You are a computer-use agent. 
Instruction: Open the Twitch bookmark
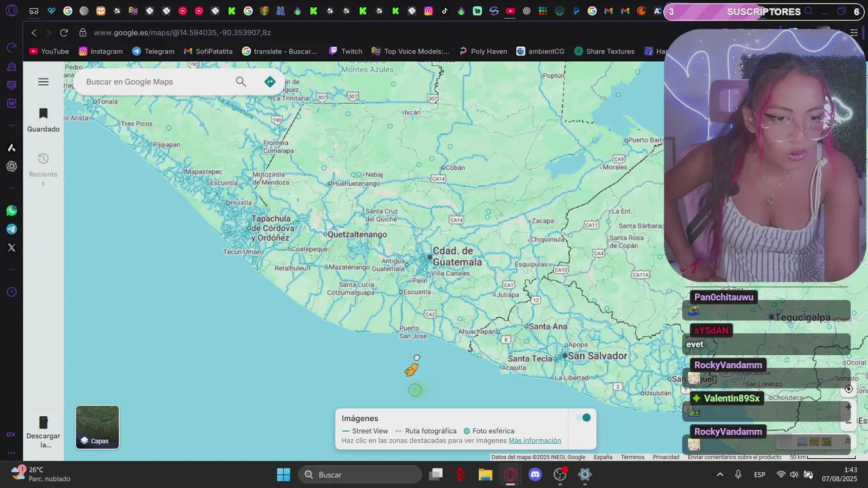coord(346,52)
